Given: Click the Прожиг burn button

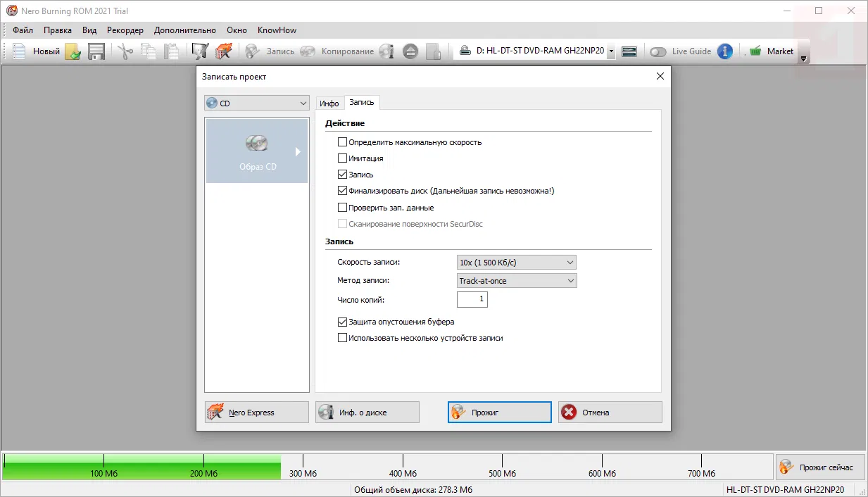Looking at the screenshot, I should [x=500, y=413].
